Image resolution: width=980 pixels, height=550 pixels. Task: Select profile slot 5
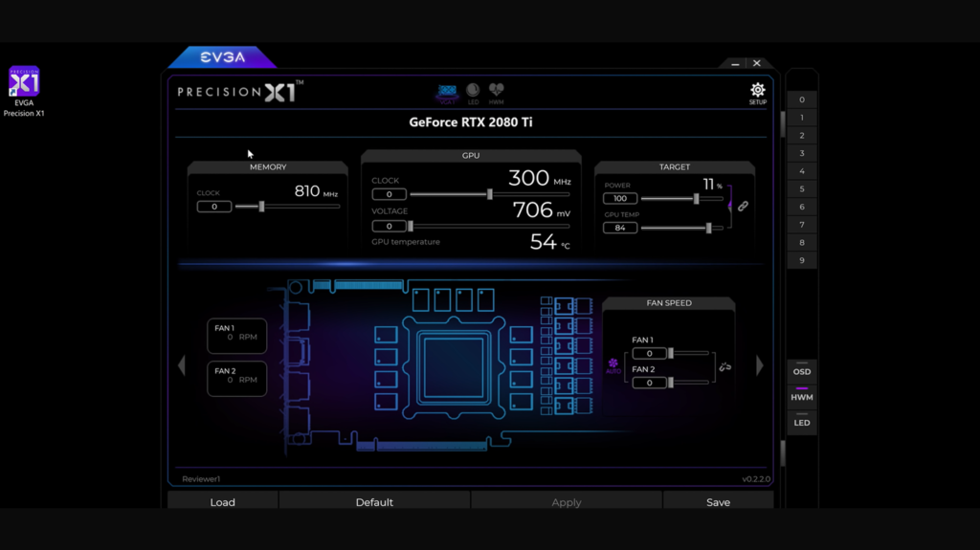(x=801, y=189)
